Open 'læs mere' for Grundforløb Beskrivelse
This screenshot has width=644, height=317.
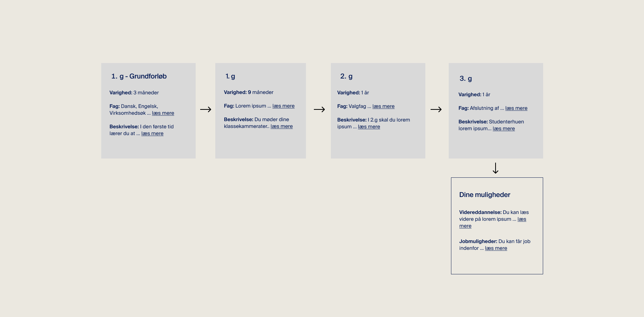tap(152, 134)
